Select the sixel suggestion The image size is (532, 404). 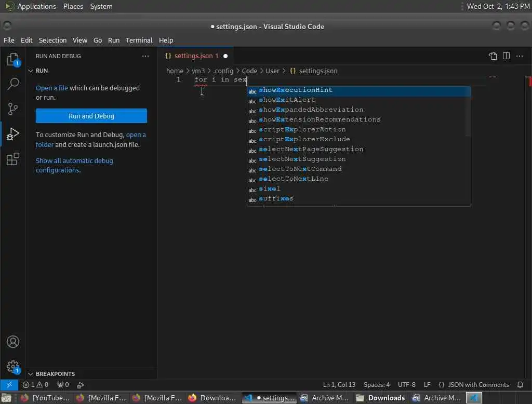(358, 188)
